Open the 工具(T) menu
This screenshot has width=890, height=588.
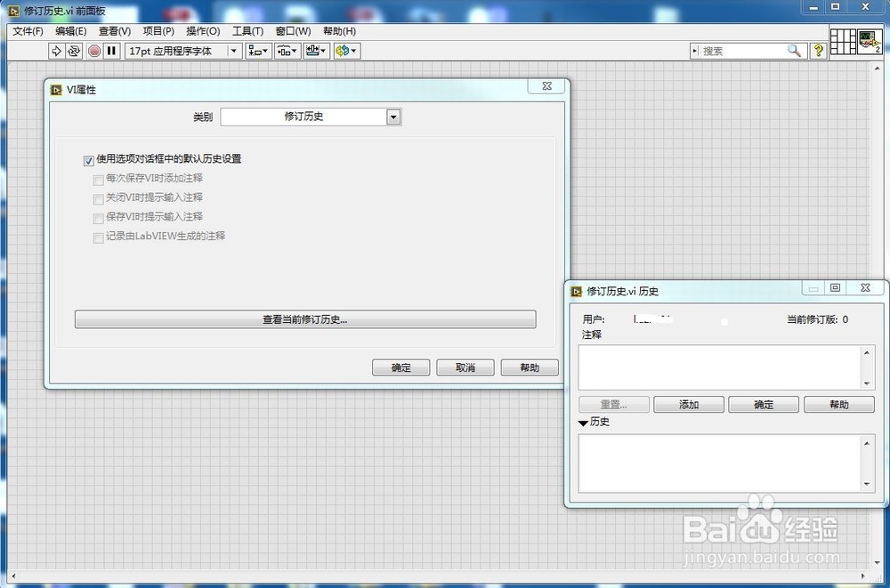[247, 31]
